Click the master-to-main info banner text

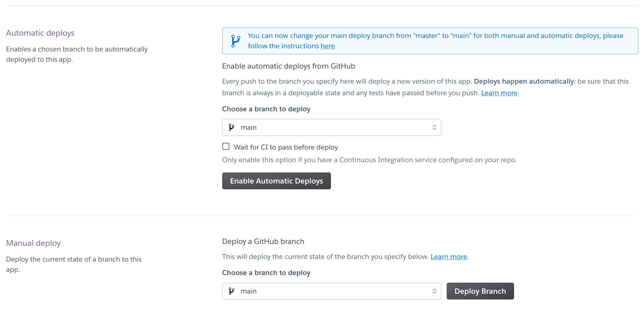(x=436, y=41)
